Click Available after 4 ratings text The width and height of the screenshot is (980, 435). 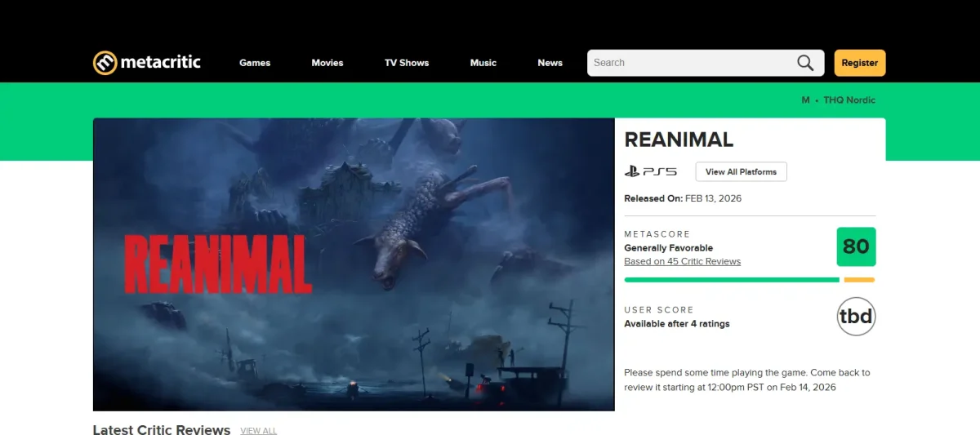click(x=677, y=324)
